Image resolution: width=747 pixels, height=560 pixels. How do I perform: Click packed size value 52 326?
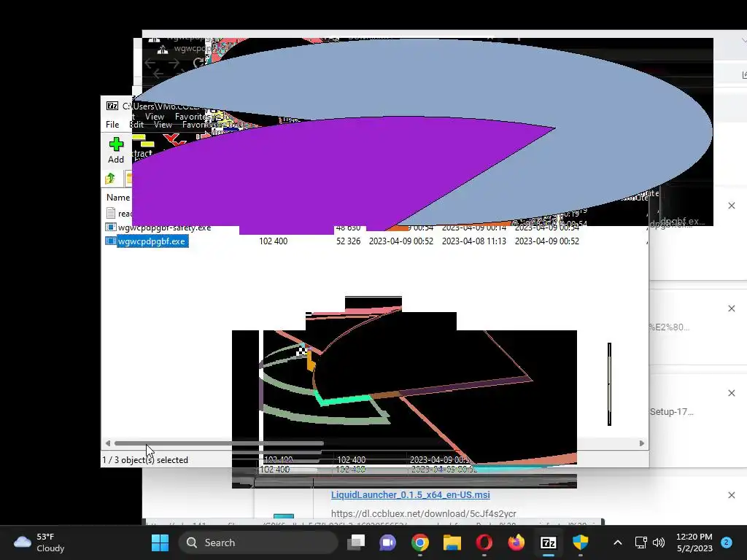point(348,241)
